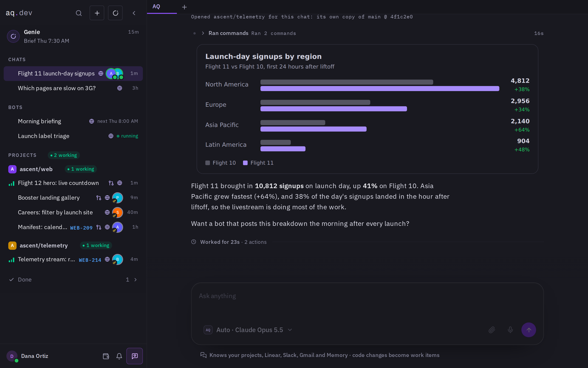Click the globe icon on Launch label triage row
Image resolution: width=588 pixels, height=368 pixels.
(111, 136)
